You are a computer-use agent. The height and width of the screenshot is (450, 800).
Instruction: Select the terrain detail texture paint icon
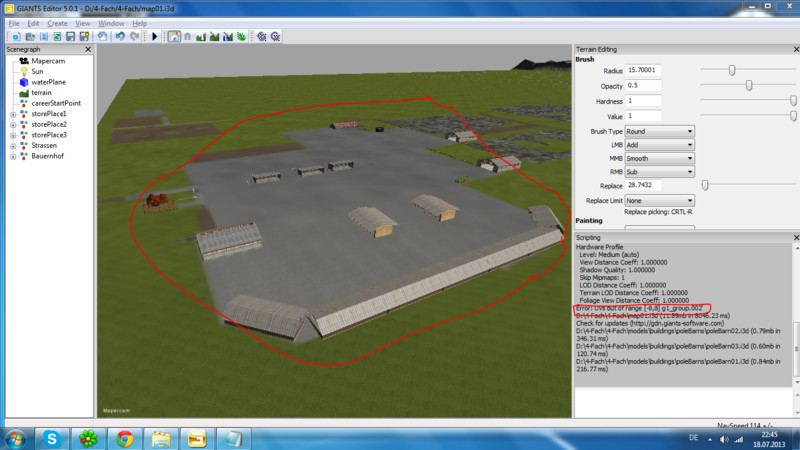click(214, 37)
